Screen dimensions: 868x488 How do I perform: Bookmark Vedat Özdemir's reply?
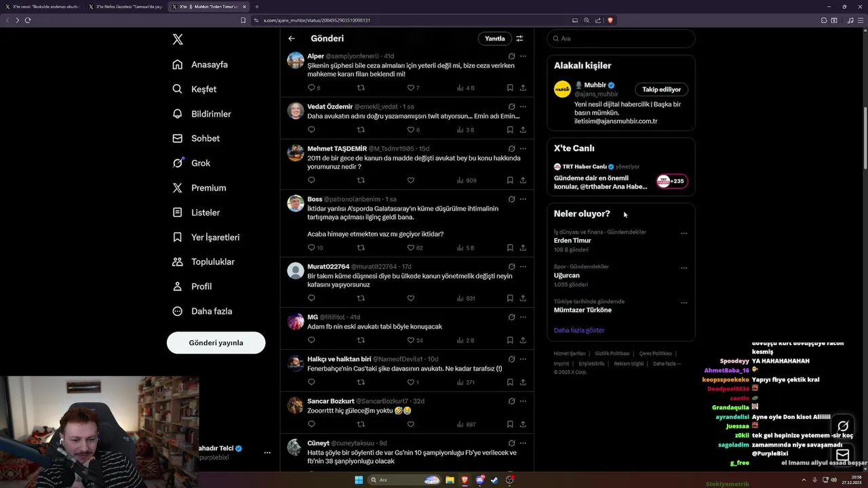(x=510, y=129)
